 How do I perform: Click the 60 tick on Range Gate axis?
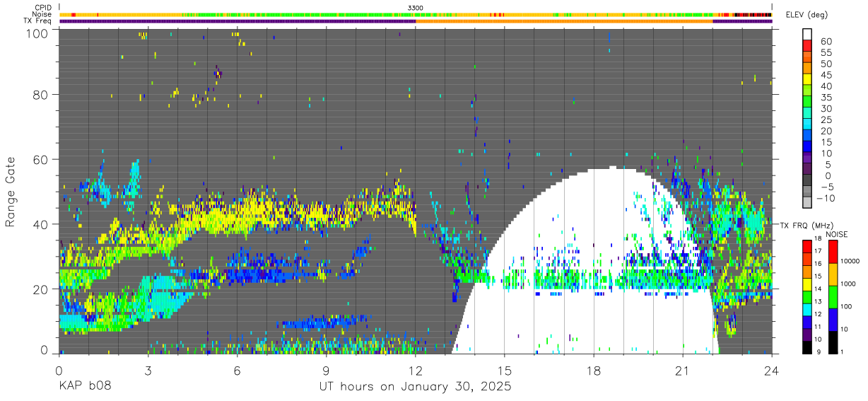pos(42,160)
